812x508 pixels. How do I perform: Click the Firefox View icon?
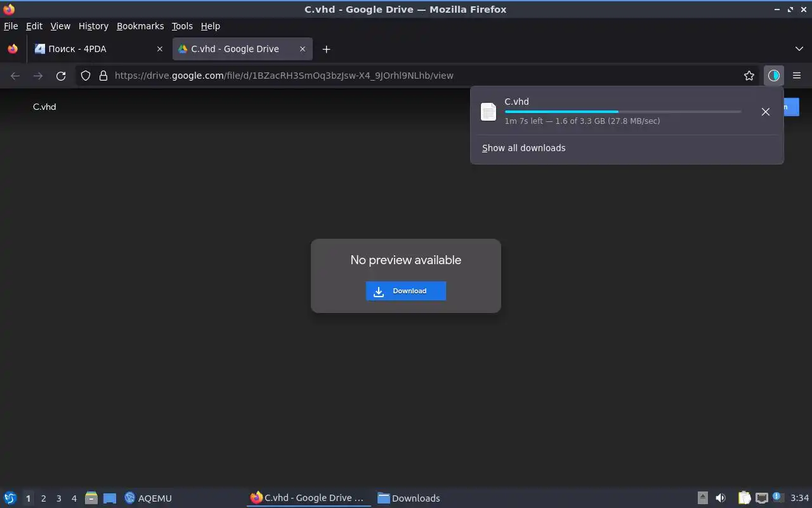coord(13,49)
